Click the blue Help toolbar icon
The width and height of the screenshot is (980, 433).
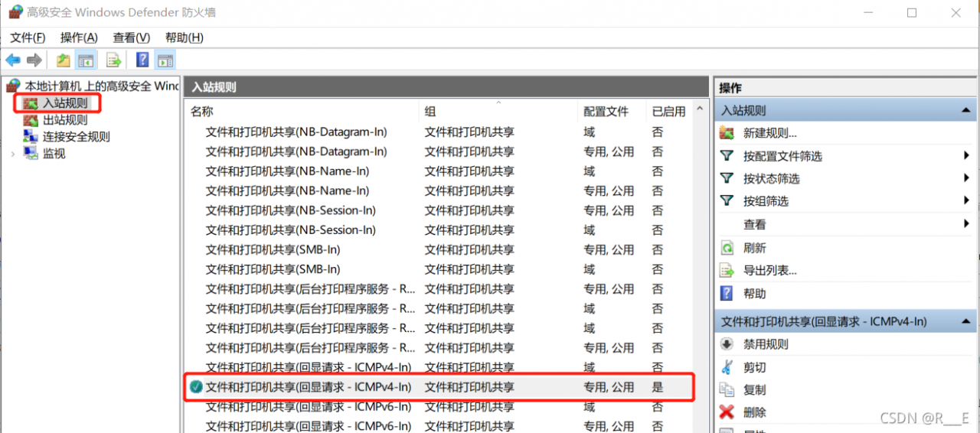pyautogui.click(x=142, y=60)
